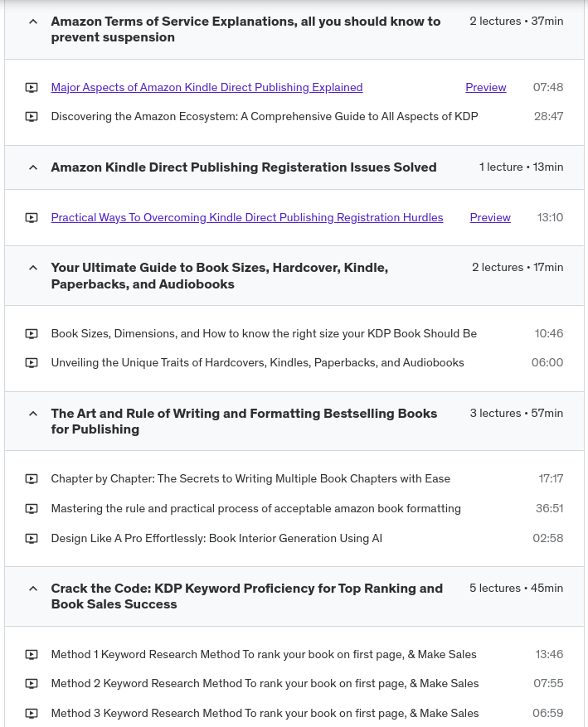Collapse Kindle Direct Publishing Registeration Issues section

[x=33, y=167]
